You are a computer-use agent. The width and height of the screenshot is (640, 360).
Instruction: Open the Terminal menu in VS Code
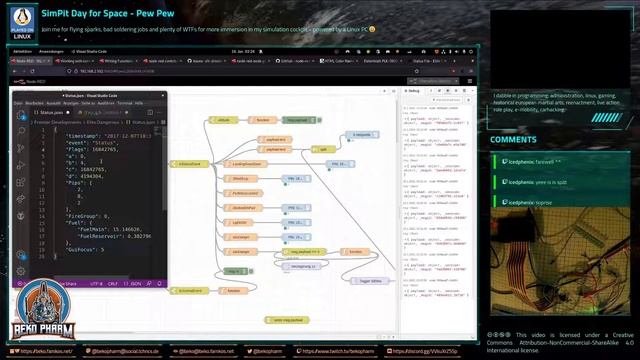pyautogui.click(x=124, y=103)
